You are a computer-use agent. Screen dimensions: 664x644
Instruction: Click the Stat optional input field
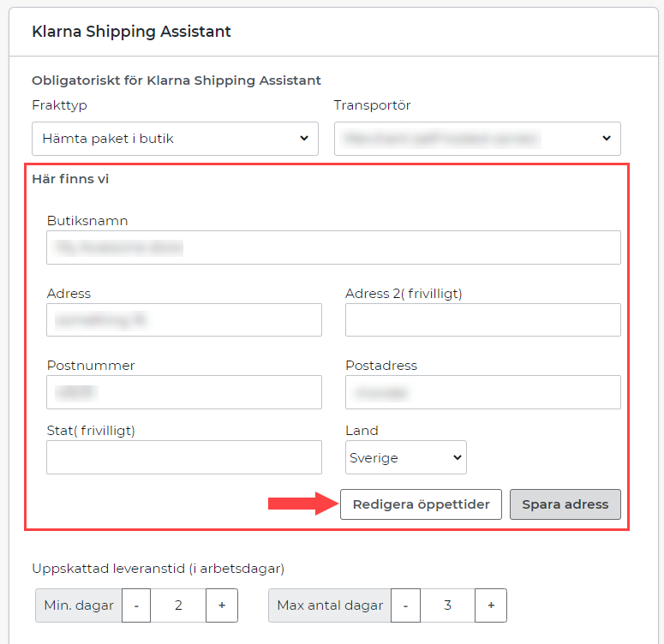tap(184, 457)
